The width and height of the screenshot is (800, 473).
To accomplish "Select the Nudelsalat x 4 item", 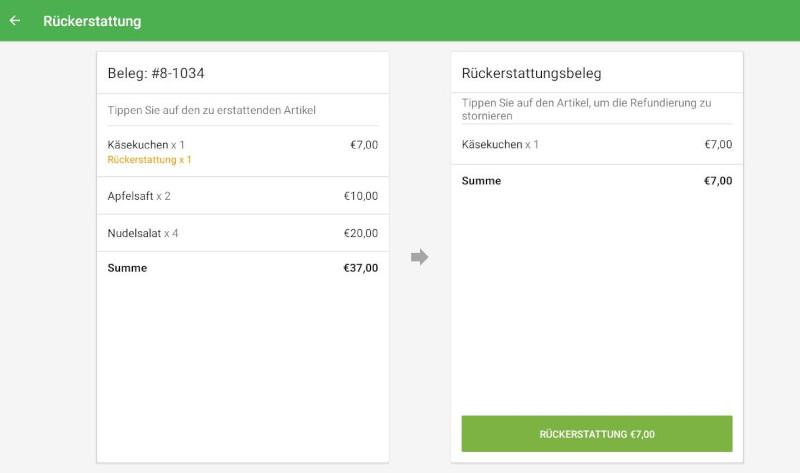I will tap(243, 233).
